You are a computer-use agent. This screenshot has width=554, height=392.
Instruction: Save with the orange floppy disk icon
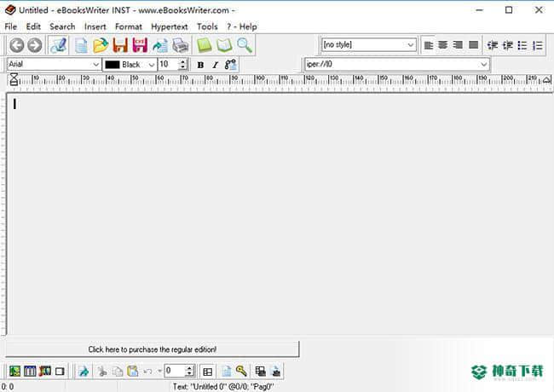(x=120, y=45)
